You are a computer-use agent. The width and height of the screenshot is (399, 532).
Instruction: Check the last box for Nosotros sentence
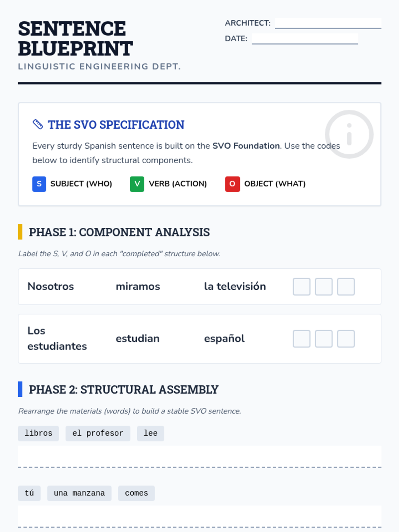346,287
